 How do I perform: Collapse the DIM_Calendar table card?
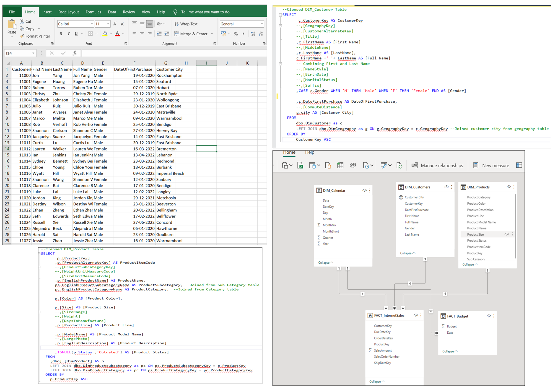[325, 262]
